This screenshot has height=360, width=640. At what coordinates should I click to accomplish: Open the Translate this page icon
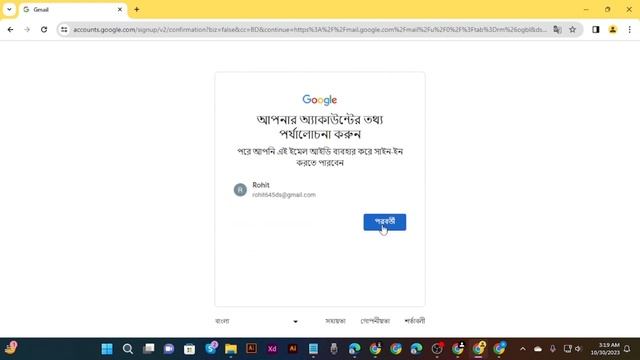[x=557, y=29]
